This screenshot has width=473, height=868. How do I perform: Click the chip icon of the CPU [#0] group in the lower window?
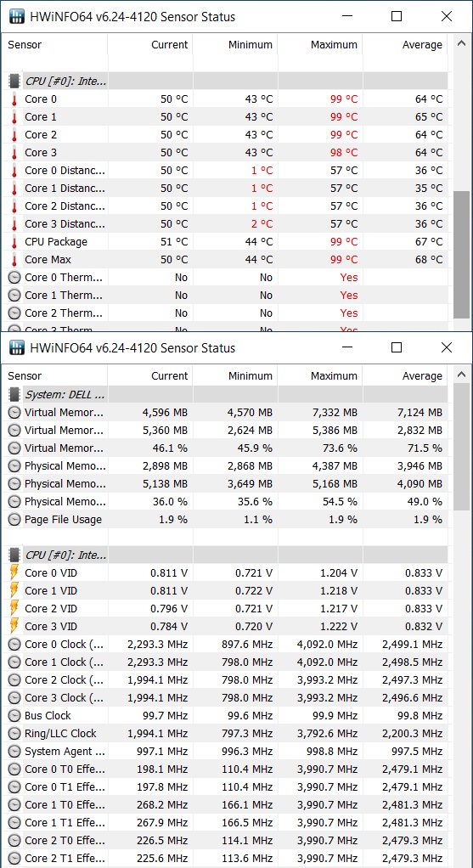(x=14, y=555)
